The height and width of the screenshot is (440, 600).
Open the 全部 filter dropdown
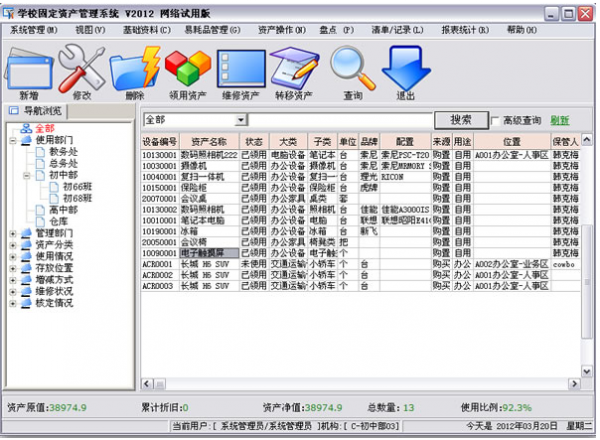(240, 120)
